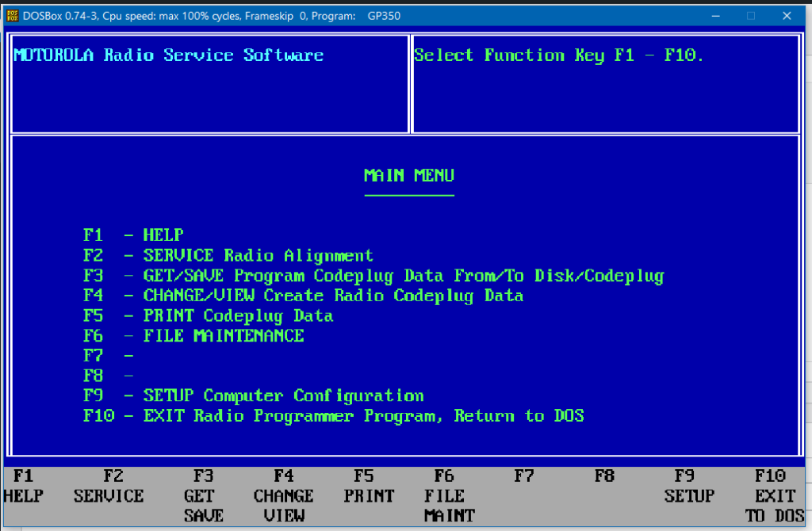The height and width of the screenshot is (531, 812).
Task: Activate the F3 GET SAVE bottom key
Action: tap(204, 496)
